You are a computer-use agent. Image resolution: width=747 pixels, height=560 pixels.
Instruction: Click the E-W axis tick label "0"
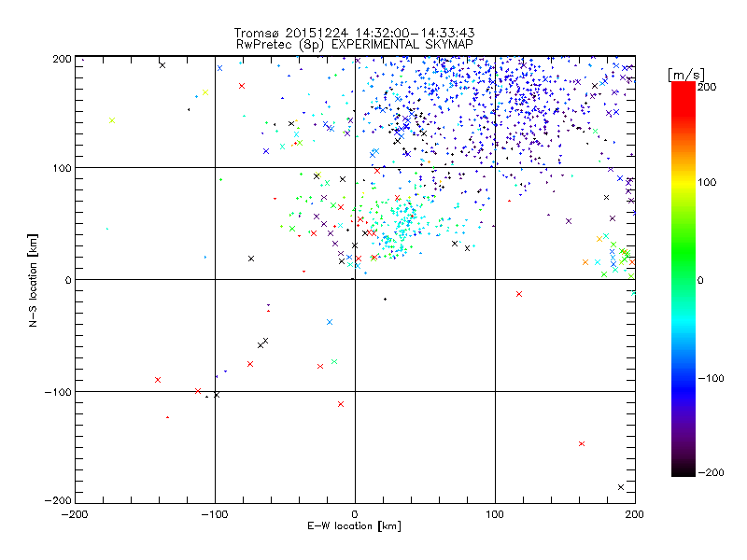[x=355, y=514]
